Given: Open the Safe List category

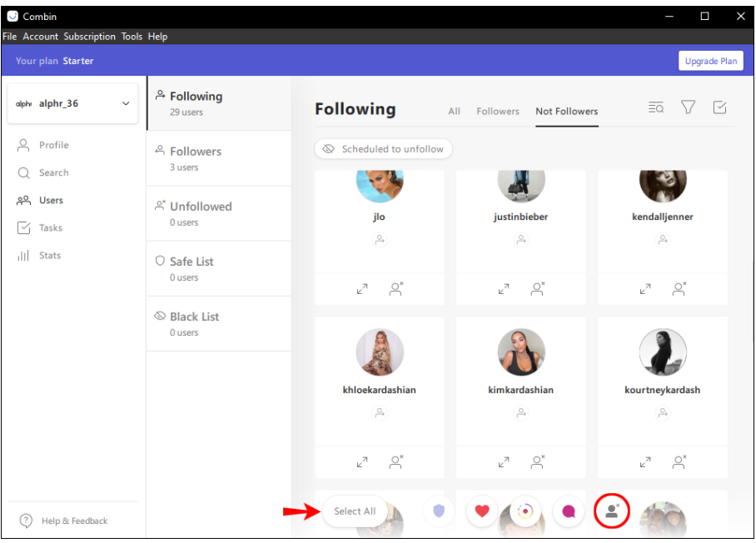Looking at the screenshot, I should [x=219, y=269].
